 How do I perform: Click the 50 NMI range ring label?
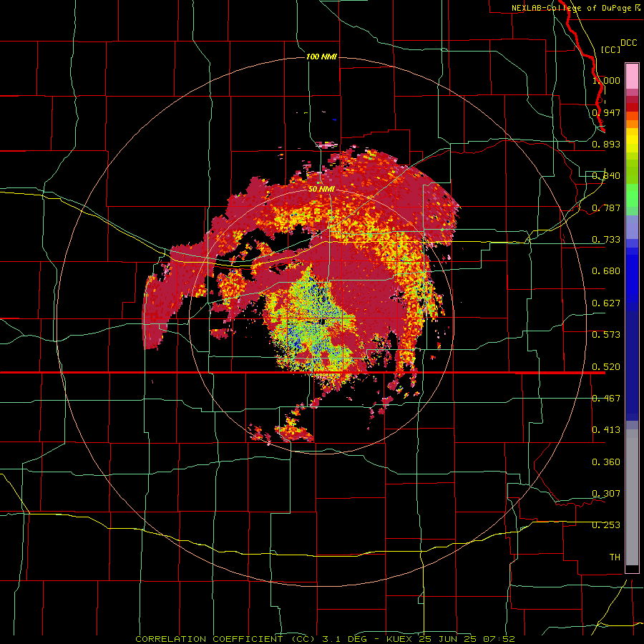click(321, 190)
